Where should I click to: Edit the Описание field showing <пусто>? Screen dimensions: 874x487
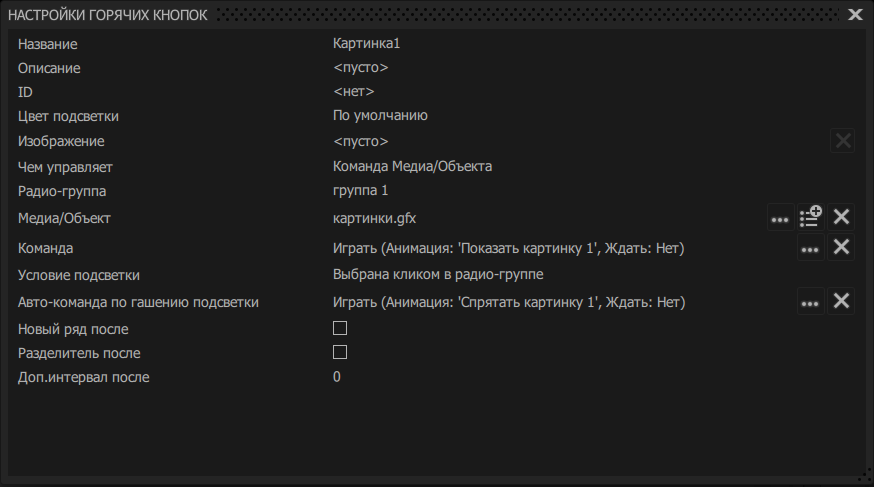coord(360,68)
